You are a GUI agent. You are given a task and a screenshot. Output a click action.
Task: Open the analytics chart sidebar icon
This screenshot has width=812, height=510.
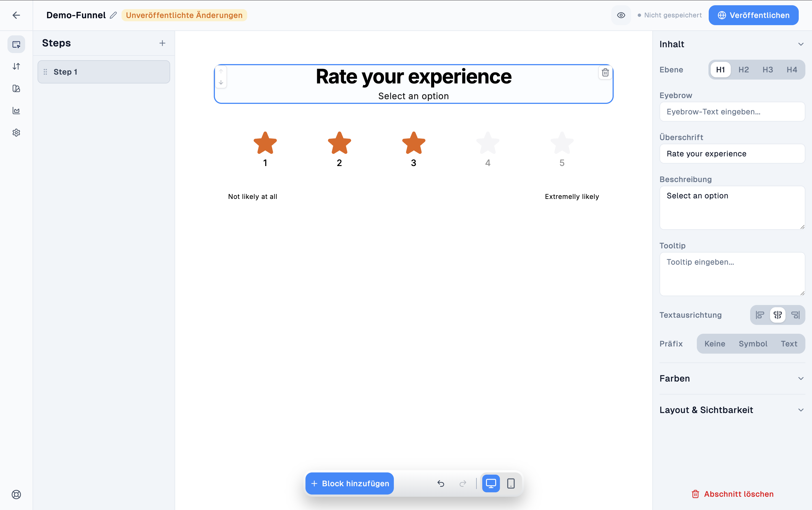(x=16, y=111)
